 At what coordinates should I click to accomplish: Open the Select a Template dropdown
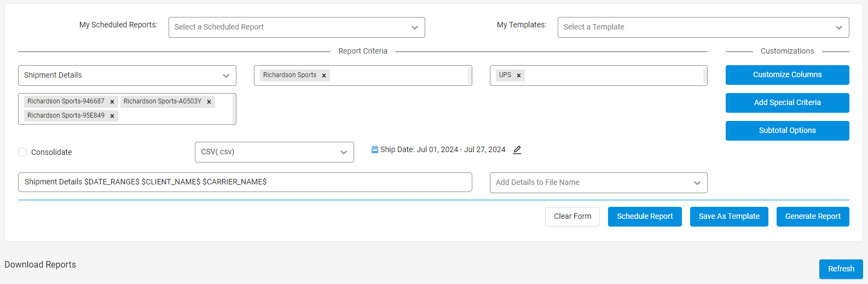tap(703, 27)
